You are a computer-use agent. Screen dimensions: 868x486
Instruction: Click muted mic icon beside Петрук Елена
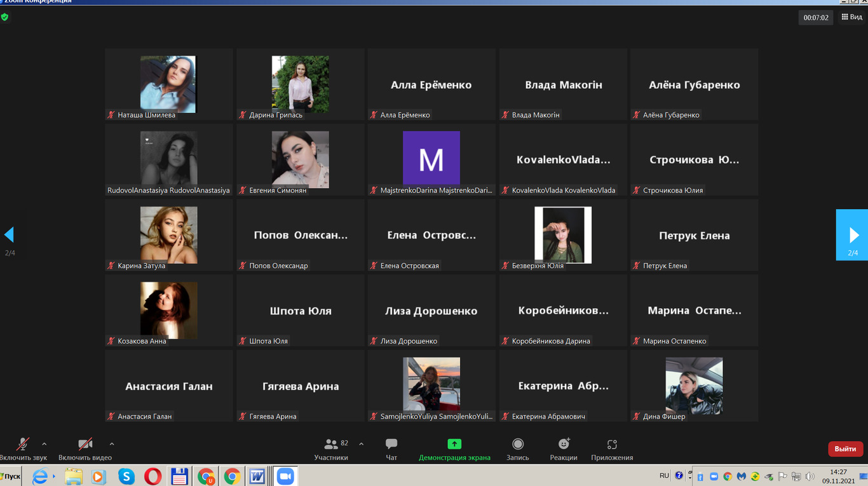[637, 266]
